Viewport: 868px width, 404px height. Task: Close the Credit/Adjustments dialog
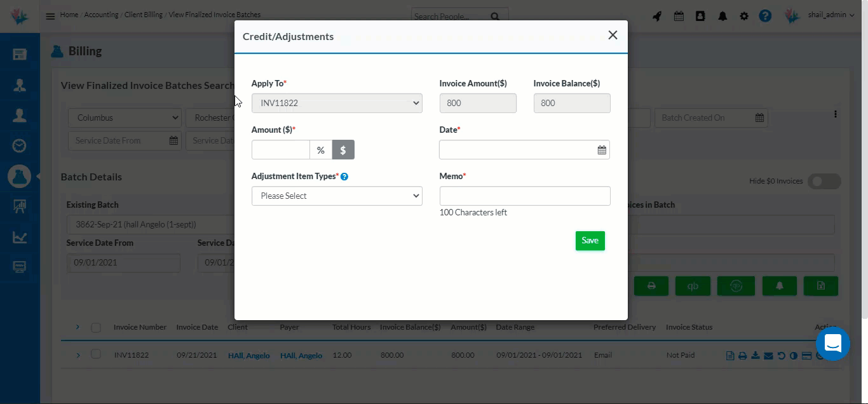tap(613, 36)
